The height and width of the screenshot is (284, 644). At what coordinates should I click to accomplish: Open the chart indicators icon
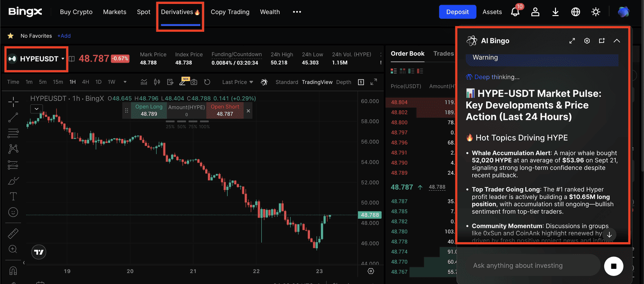coord(144,82)
